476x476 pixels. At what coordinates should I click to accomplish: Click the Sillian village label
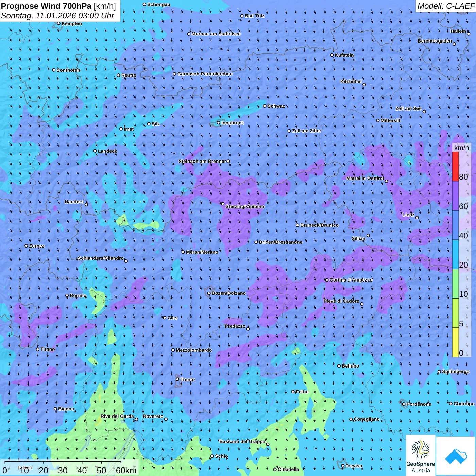coord(358,238)
